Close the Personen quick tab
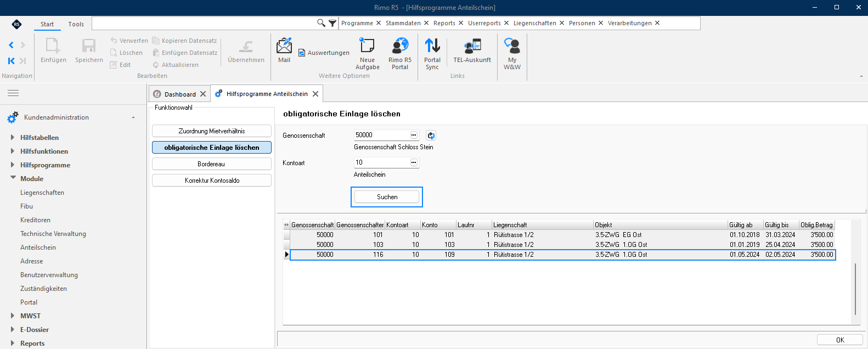The height and width of the screenshot is (349, 868). coord(601,23)
